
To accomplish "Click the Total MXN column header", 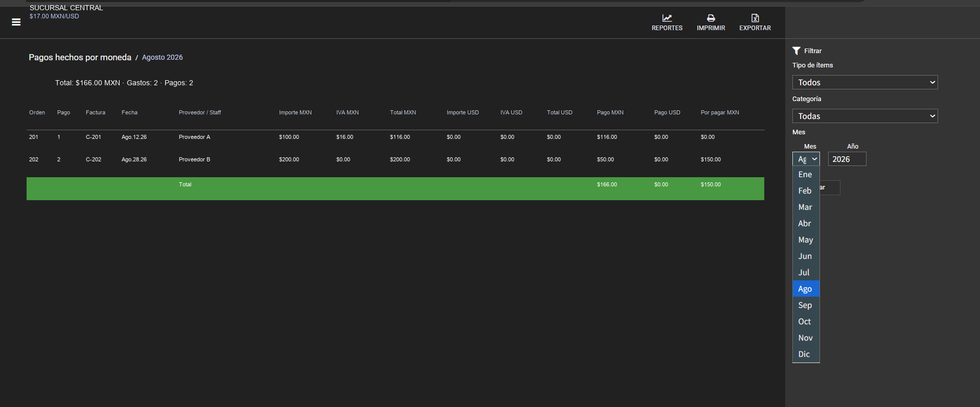I will tap(403, 112).
